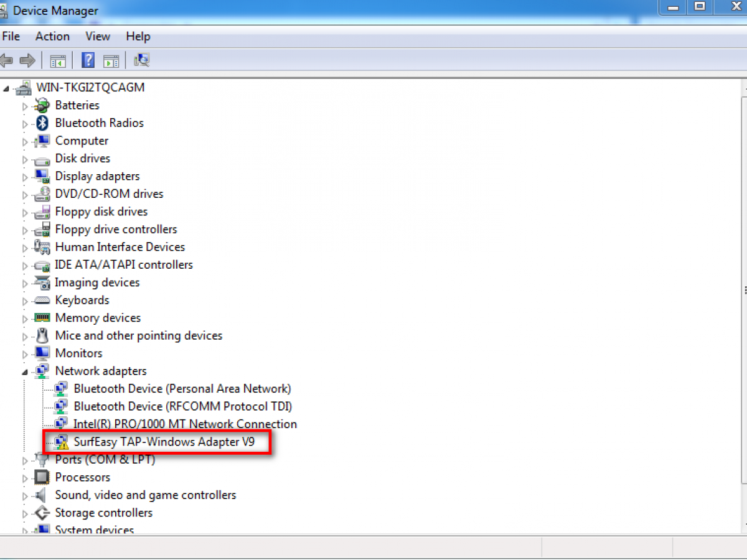The width and height of the screenshot is (747, 560).
Task: Click the Floppy disk drives icon
Action: [x=42, y=212]
